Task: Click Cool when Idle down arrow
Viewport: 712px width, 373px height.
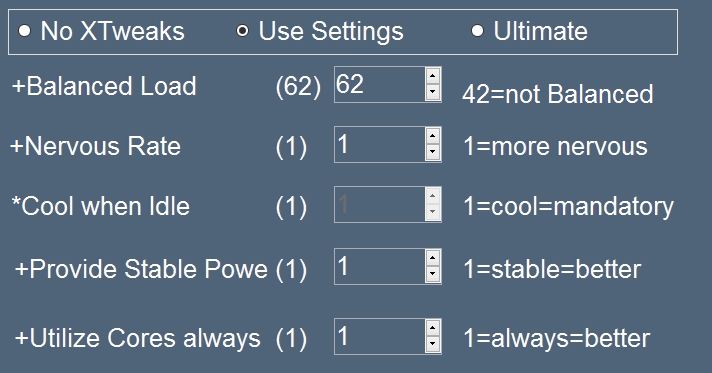Action: click(x=433, y=212)
